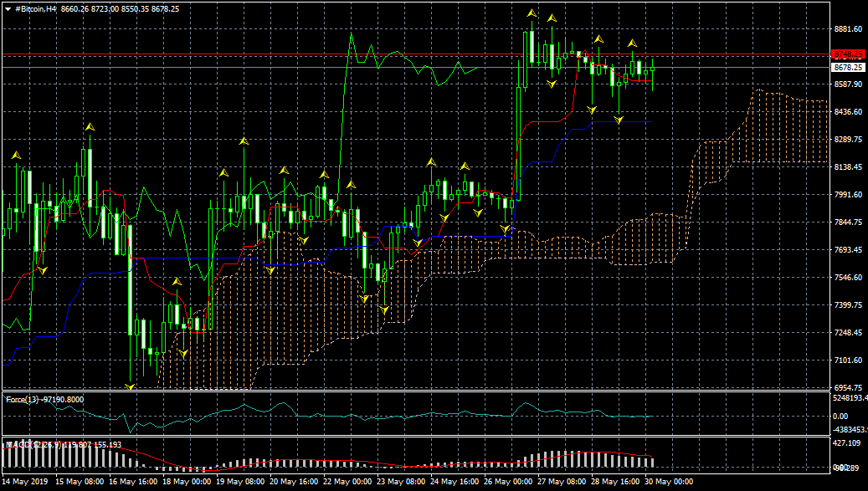The width and height of the screenshot is (868, 491).
Task: Click up fractal arrow above 15 May peak
Action: (89, 126)
